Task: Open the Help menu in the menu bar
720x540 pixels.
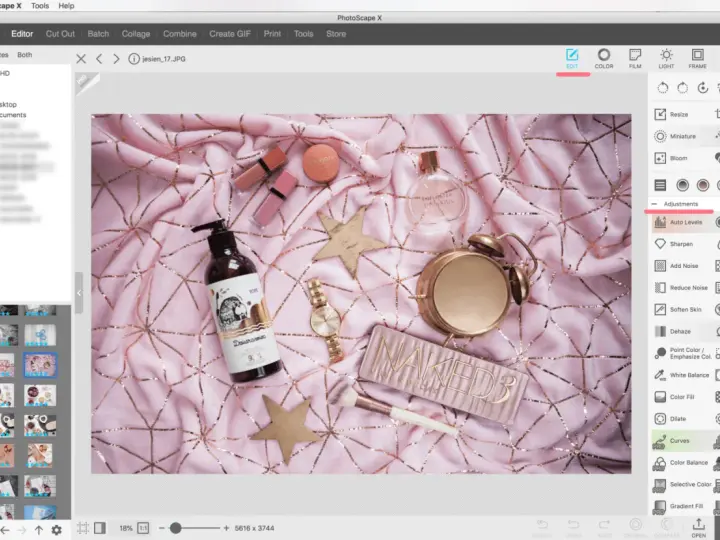Action: pos(66,6)
